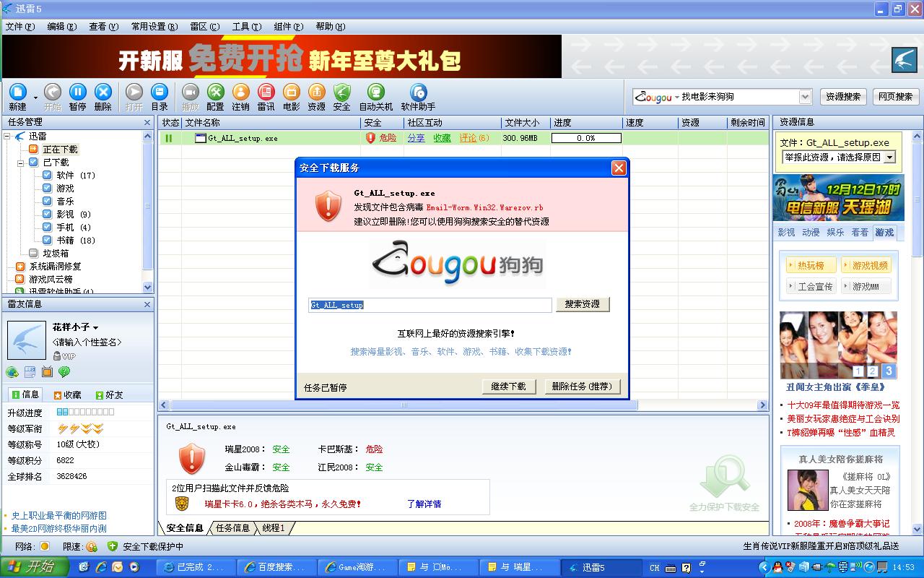Click the Gt_ALL_setup search input field
Screen dimensions: 924x578
pyautogui.click(x=430, y=305)
